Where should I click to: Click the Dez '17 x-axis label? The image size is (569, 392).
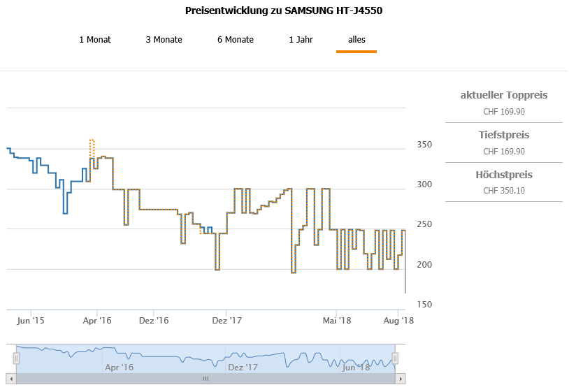click(x=226, y=321)
